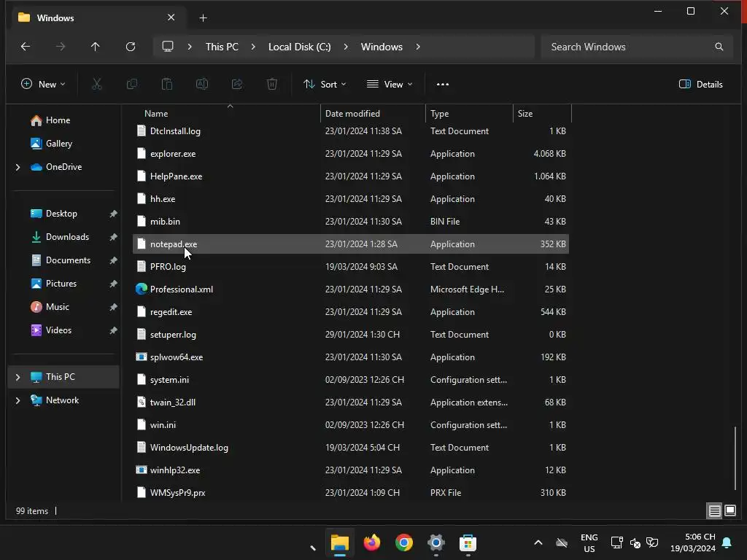Switch to details list view icon
This screenshot has height=560, width=747.
pos(715,511)
